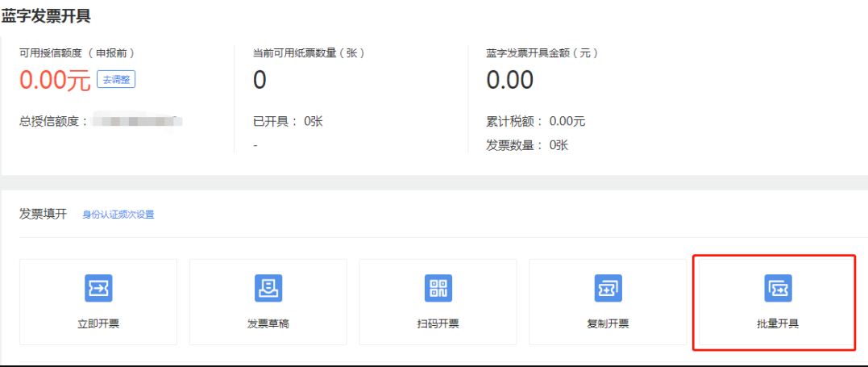Click the 蓝字发票开具金额（元）label

pyautogui.click(x=542, y=53)
